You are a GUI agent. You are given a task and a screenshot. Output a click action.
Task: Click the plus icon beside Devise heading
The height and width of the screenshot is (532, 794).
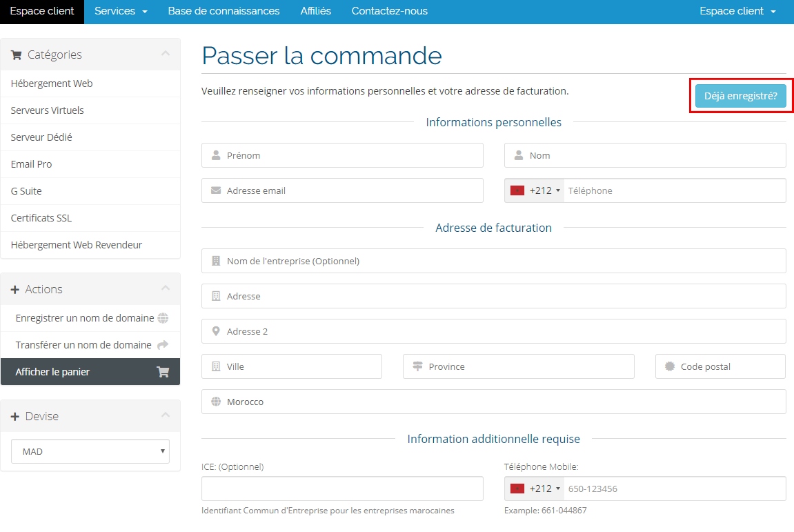pyautogui.click(x=15, y=417)
